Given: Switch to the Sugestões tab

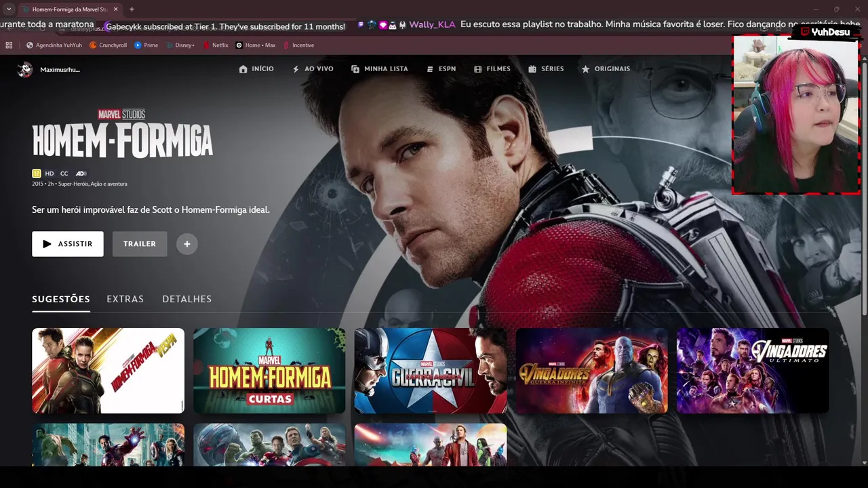Looking at the screenshot, I should (61, 299).
